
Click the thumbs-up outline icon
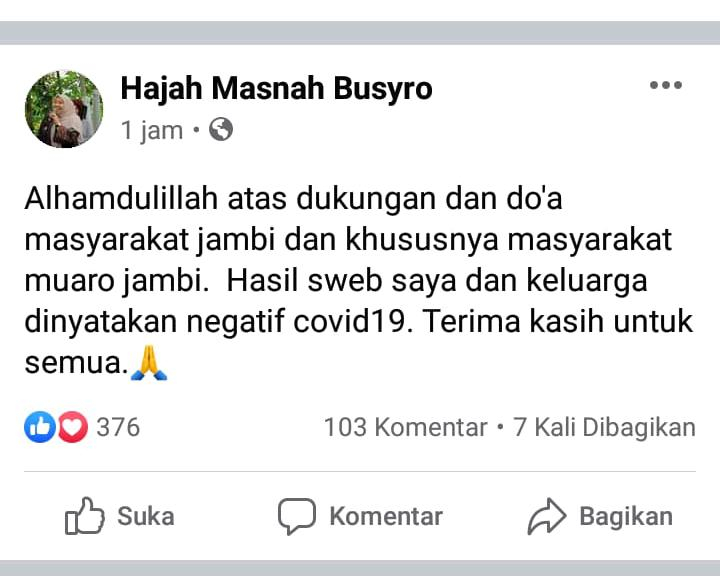[x=84, y=516]
